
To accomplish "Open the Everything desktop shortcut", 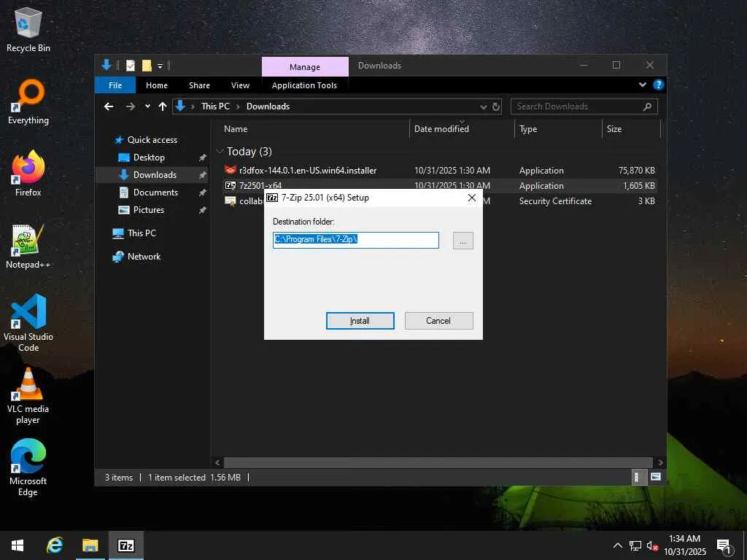I will pos(28,101).
